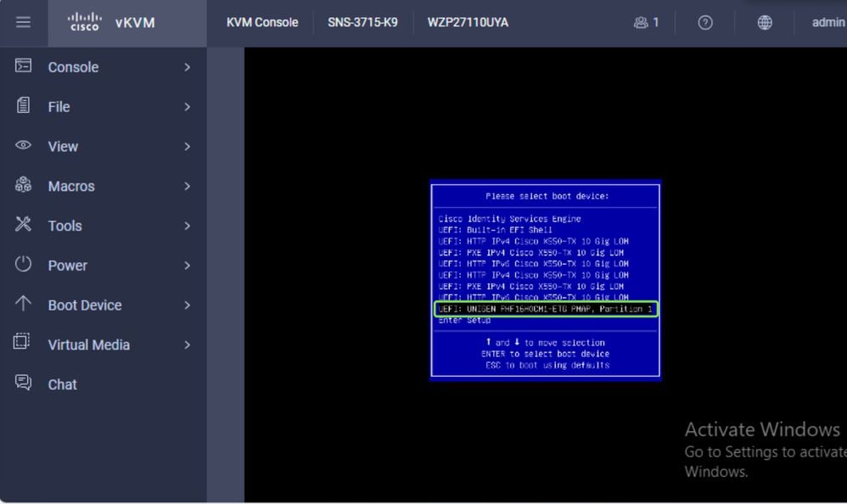The height and width of the screenshot is (504, 847).
Task: Expand the Macros submenu chevron
Action: coord(187,187)
